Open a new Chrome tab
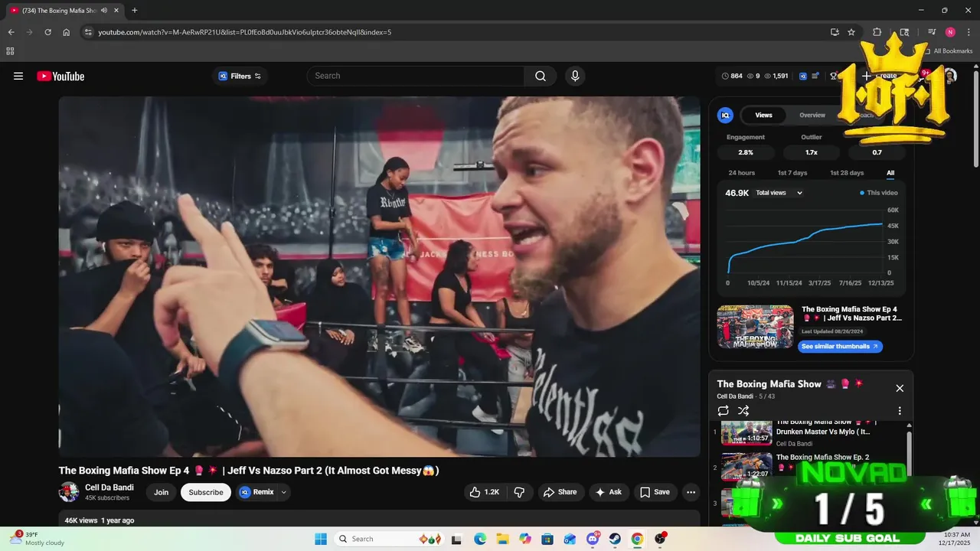Image resolution: width=980 pixels, height=551 pixels. (135, 10)
